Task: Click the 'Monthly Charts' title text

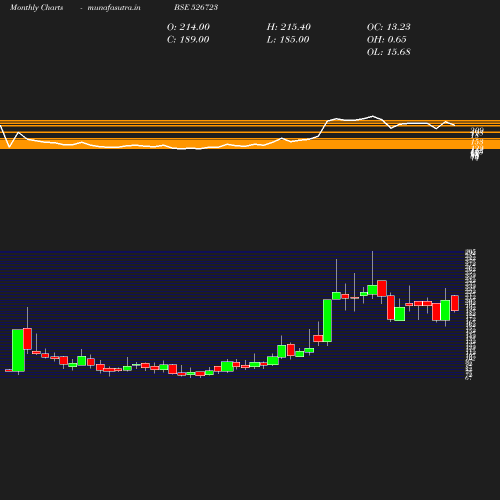Action: pyautogui.click(x=37, y=8)
